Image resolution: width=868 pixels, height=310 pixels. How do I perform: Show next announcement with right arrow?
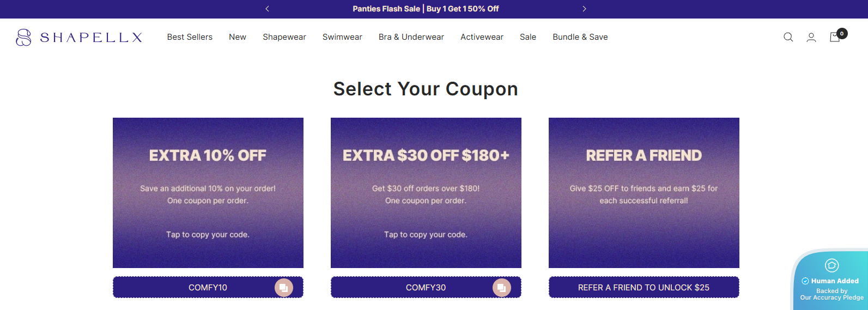584,9
